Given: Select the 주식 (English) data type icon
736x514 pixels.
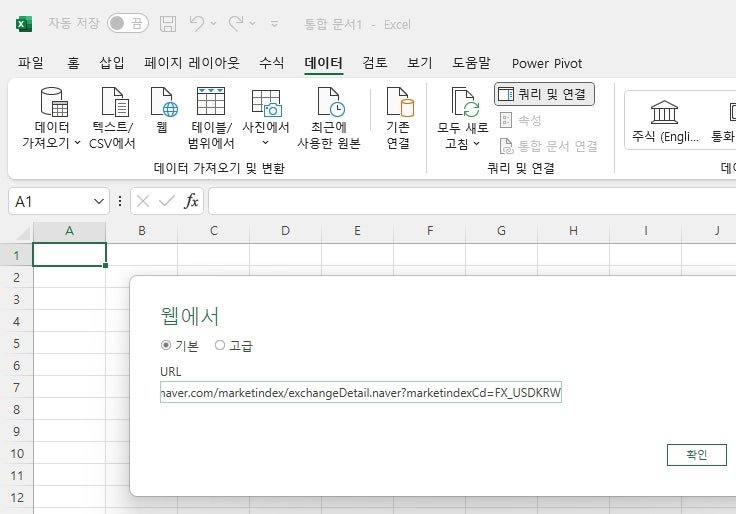Looking at the screenshot, I should [664, 112].
